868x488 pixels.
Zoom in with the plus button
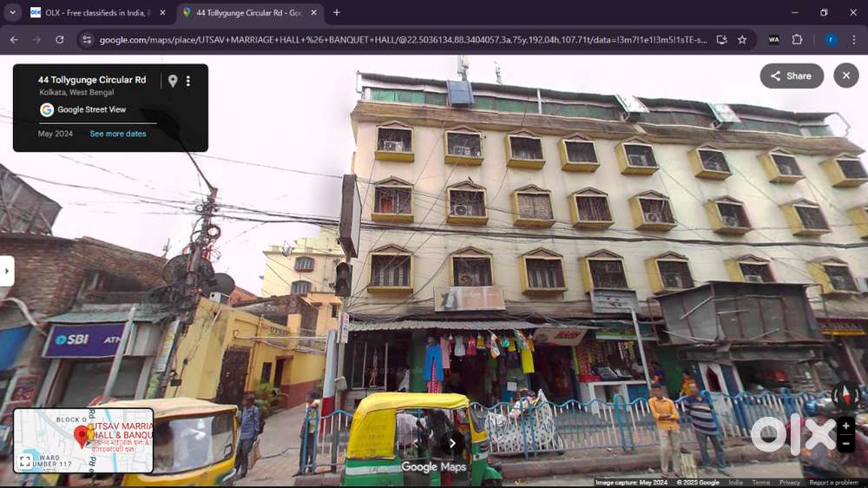click(845, 426)
